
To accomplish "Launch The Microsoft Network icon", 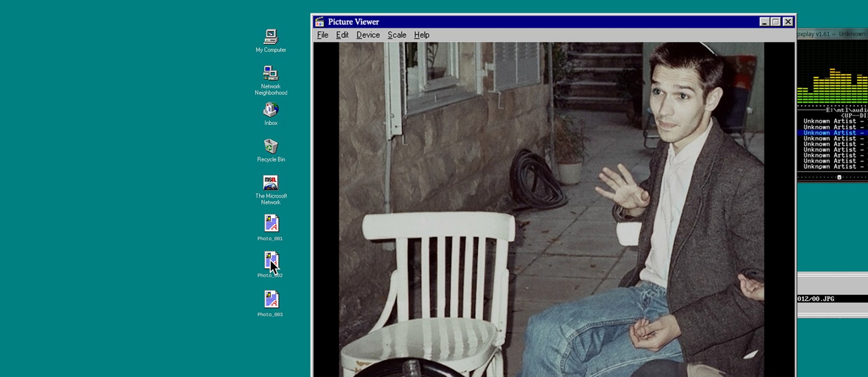I will pyautogui.click(x=271, y=183).
